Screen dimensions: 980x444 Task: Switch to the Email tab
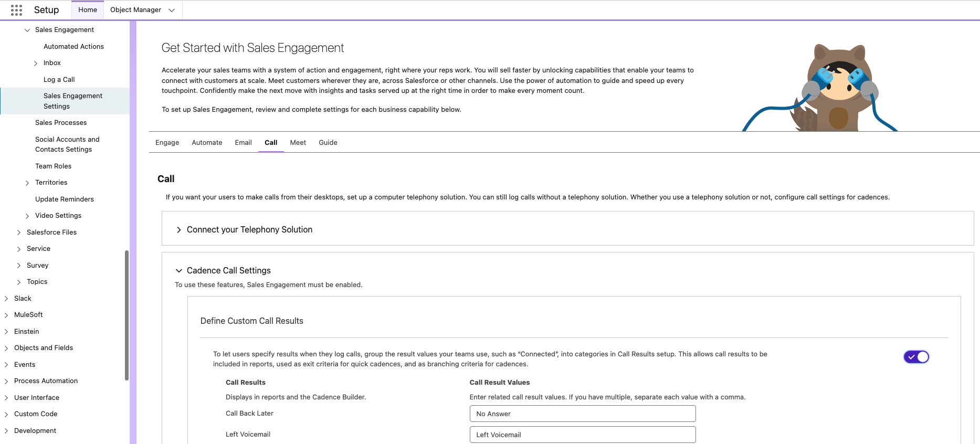click(243, 143)
